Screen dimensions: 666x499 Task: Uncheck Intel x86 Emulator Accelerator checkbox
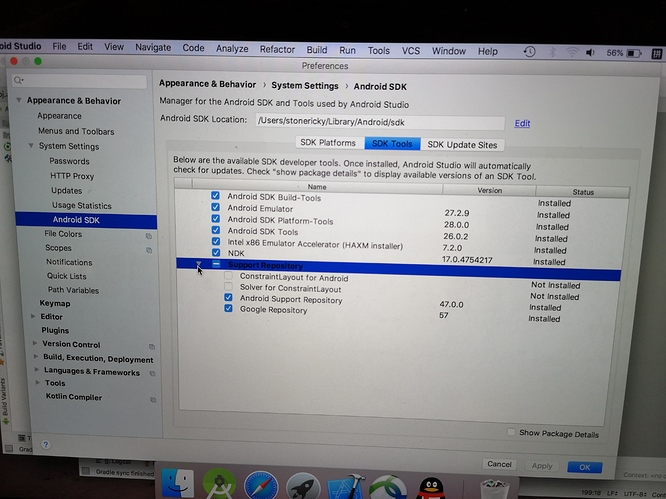click(216, 241)
